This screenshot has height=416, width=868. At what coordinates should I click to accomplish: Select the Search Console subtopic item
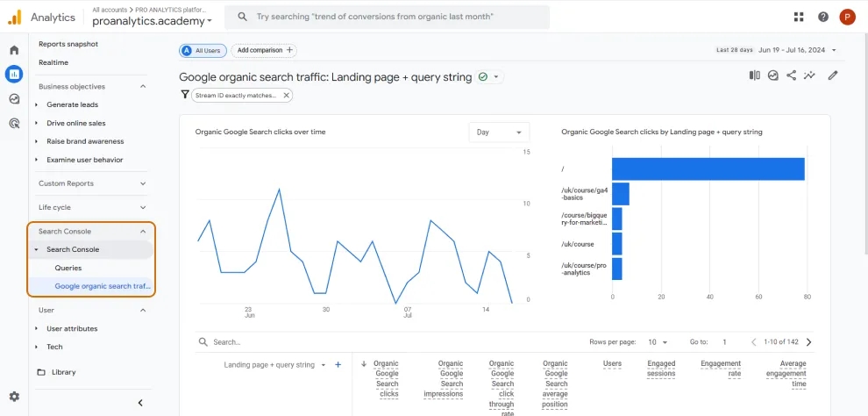click(x=73, y=249)
